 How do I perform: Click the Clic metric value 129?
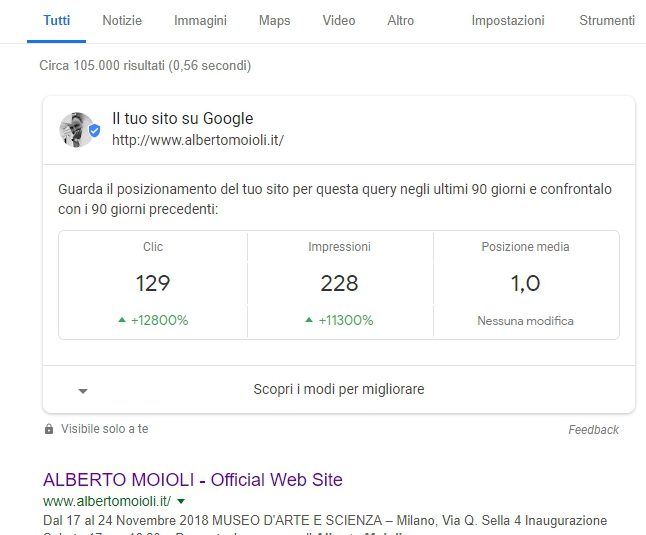(x=153, y=284)
